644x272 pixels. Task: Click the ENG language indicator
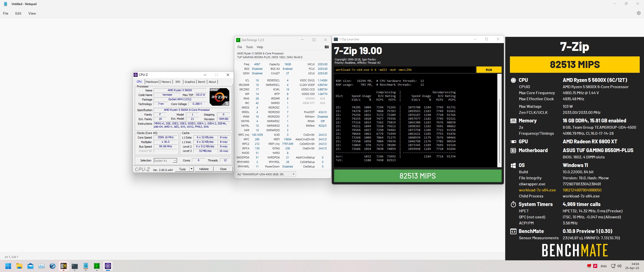(x=603, y=266)
